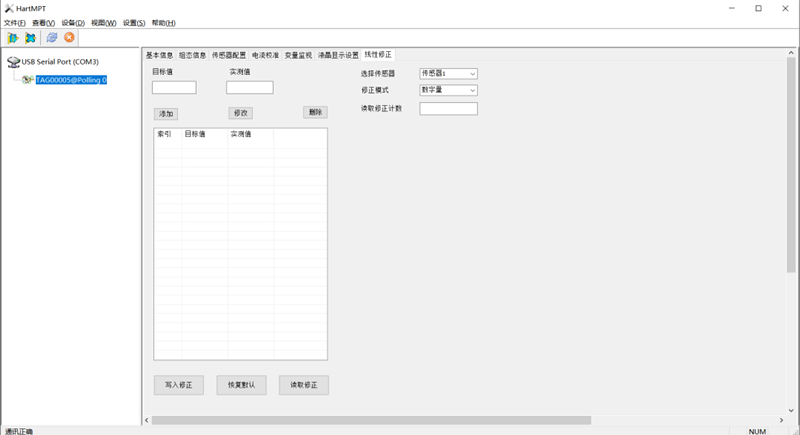Open the 查看(V) menu

[x=43, y=23]
